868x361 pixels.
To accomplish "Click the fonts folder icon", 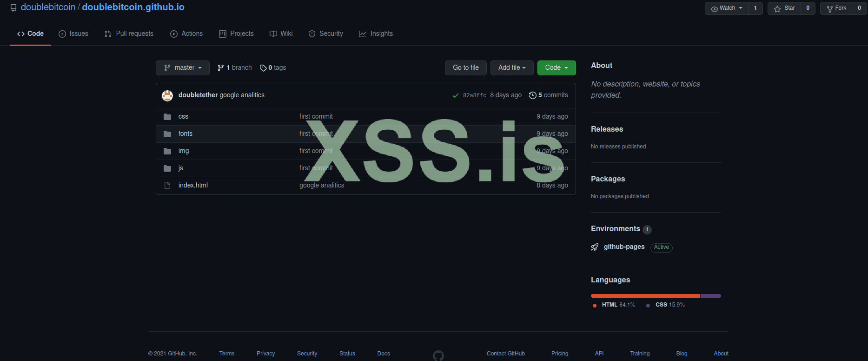I will (x=167, y=134).
